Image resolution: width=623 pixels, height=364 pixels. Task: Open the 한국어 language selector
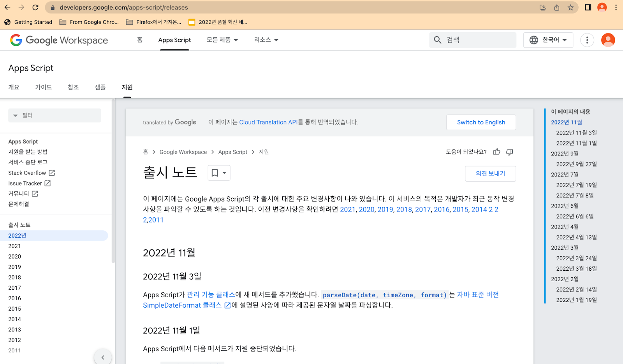pos(548,40)
